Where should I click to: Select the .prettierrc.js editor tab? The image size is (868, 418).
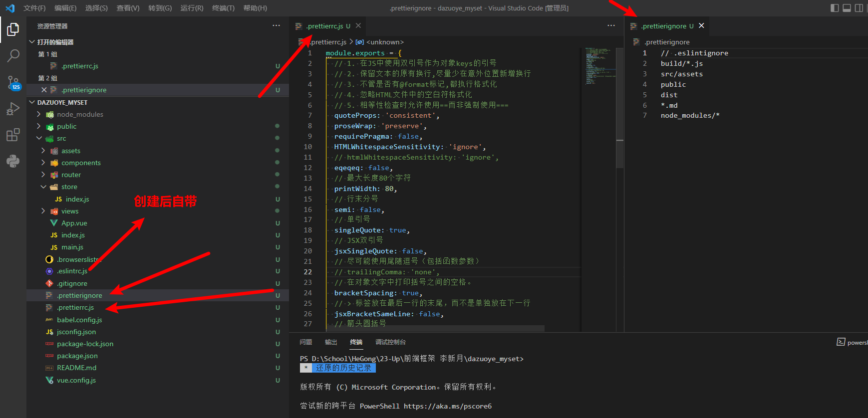click(328, 26)
